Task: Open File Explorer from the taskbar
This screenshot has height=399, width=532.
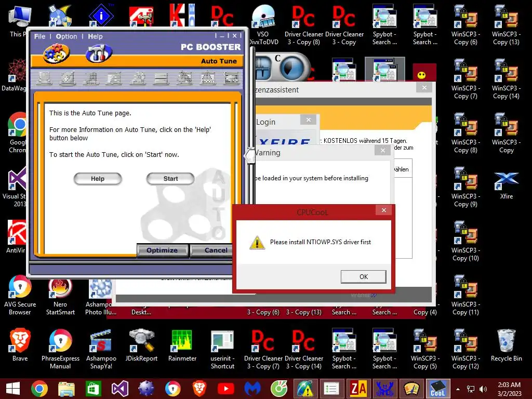Action: click(x=66, y=389)
